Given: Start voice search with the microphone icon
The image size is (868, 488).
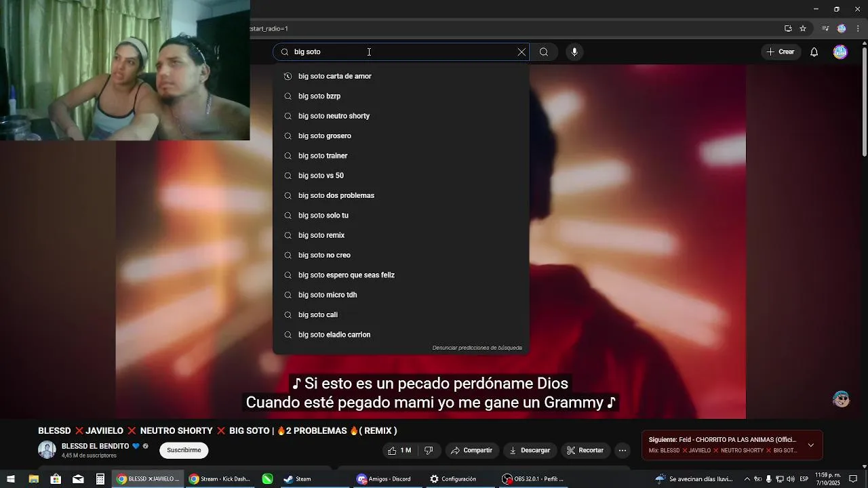Looking at the screenshot, I should (x=574, y=52).
